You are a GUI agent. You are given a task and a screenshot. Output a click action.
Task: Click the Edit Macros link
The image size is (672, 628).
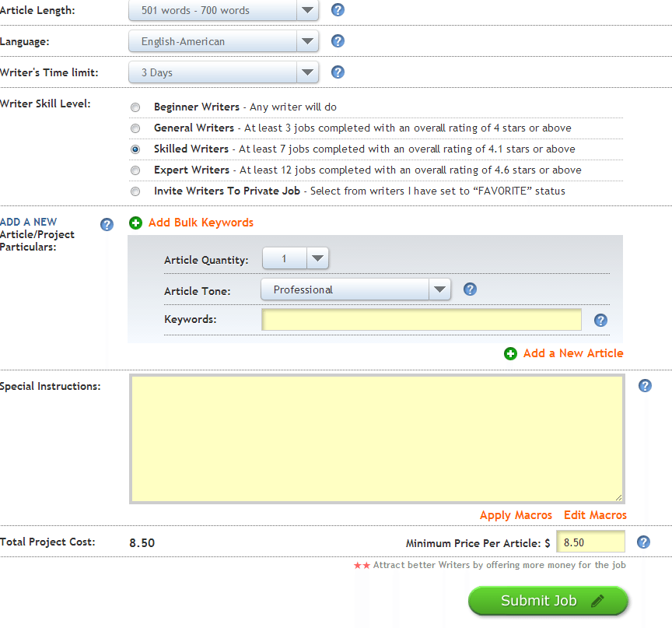coord(595,515)
